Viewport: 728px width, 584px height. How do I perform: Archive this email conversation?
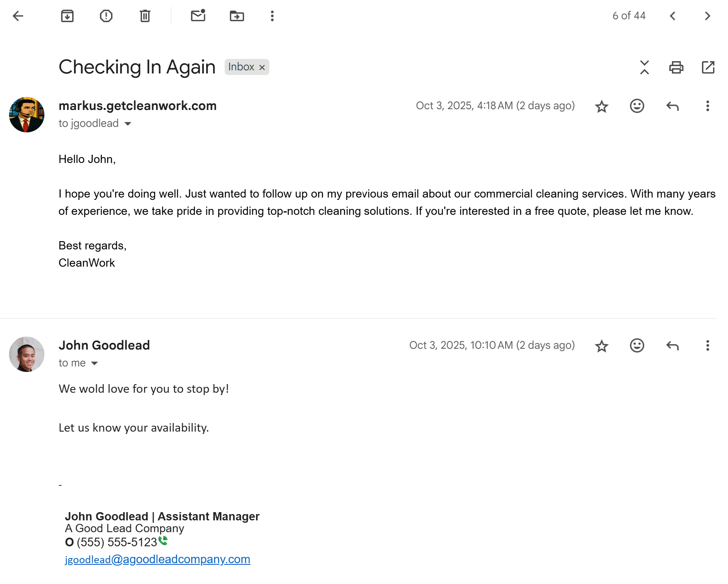(67, 16)
